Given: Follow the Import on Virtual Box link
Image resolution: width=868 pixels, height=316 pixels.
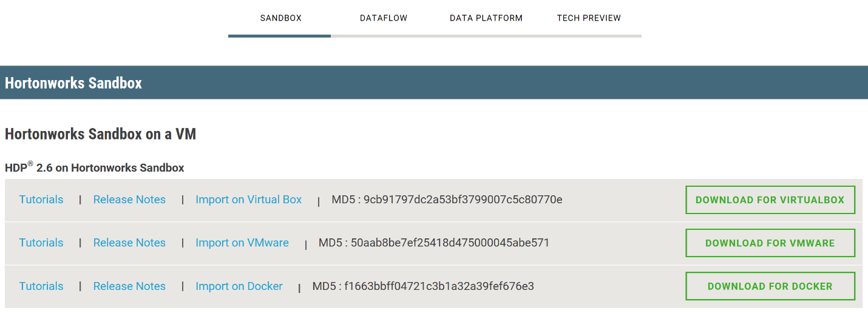Looking at the screenshot, I should click(x=249, y=200).
